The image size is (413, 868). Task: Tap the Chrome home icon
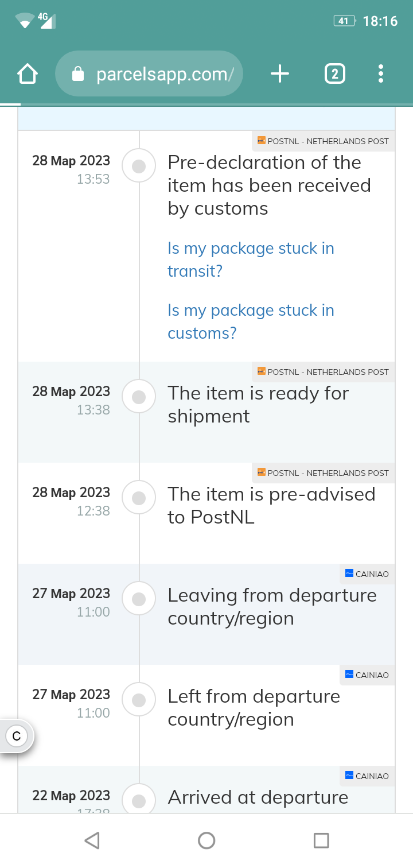click(28, 74)
